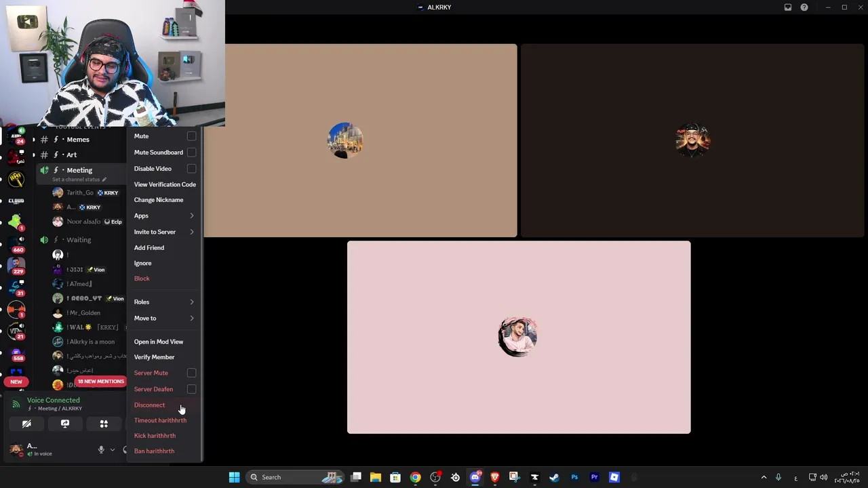Open the Discord inbox icon
This screenshot has width=868, height=488.
tap(788, 7)
